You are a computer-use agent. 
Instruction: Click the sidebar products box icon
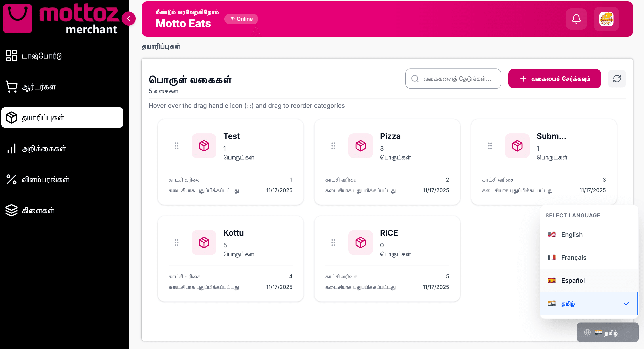[x=11, y=118]
